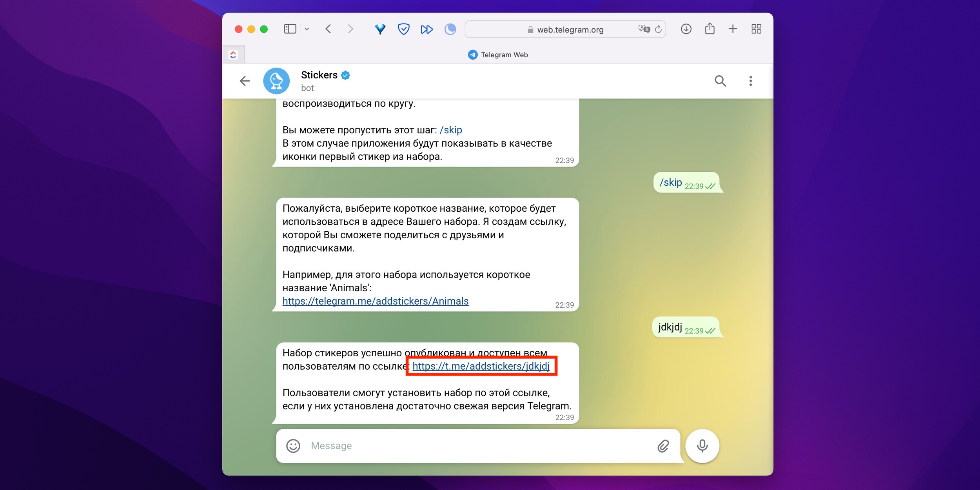Viewport: 980px width, 490px height.
Task: Open a new tab with plus icon
Action: pos(733,29)
